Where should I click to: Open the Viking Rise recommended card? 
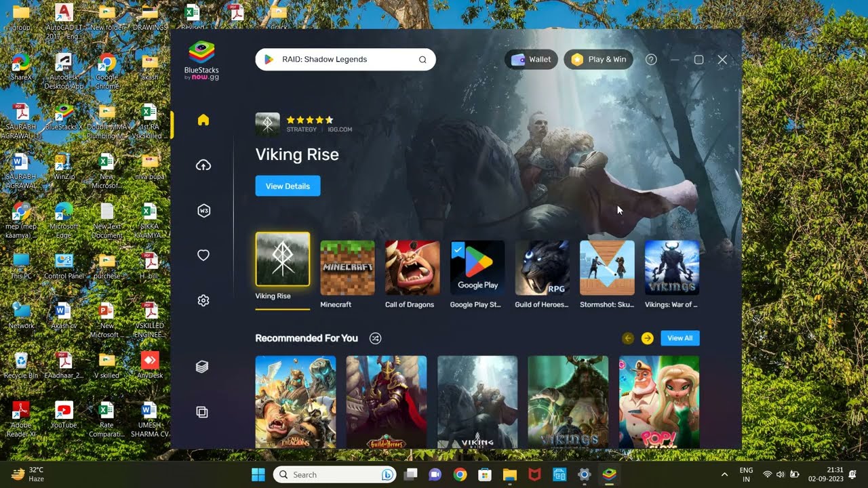(477, 402)
